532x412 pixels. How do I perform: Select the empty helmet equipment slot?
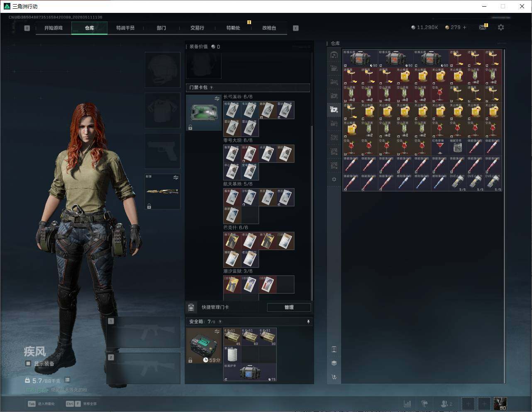(162, 69)
